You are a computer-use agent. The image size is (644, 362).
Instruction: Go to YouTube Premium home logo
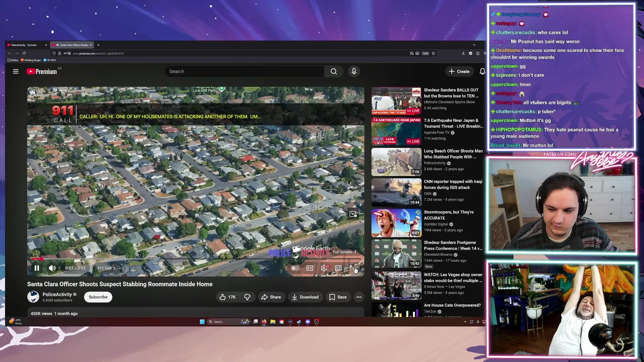pos(42,71)
